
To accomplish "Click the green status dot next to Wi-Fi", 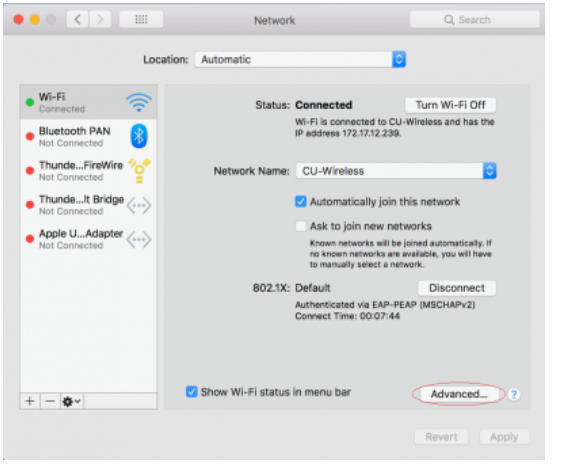I will 30,103.
